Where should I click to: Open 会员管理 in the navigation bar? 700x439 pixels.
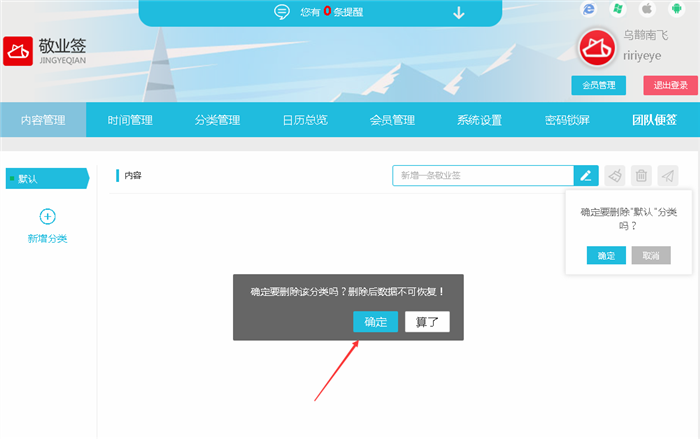click(392, 120)
